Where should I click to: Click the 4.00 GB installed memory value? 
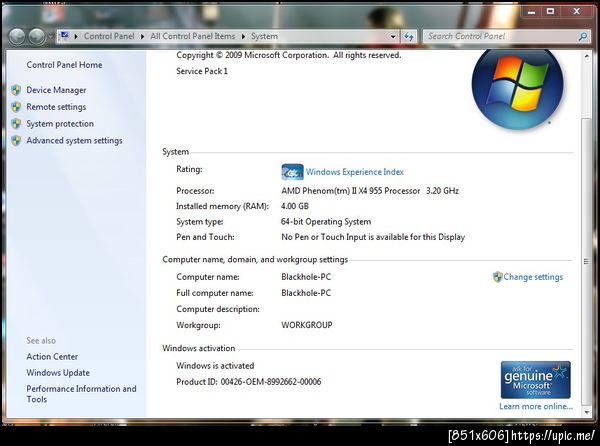[295, 207]
